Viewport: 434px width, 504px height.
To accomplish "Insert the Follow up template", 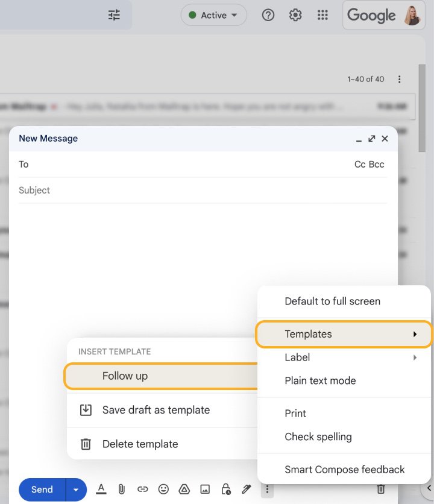I will click(125, 376).
